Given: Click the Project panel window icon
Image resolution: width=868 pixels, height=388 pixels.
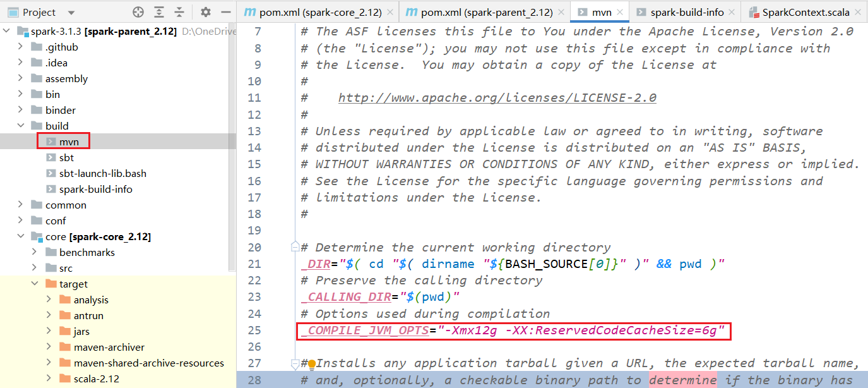Looking at the screenshot, I should pyautogui.click(x=13, y=12).
